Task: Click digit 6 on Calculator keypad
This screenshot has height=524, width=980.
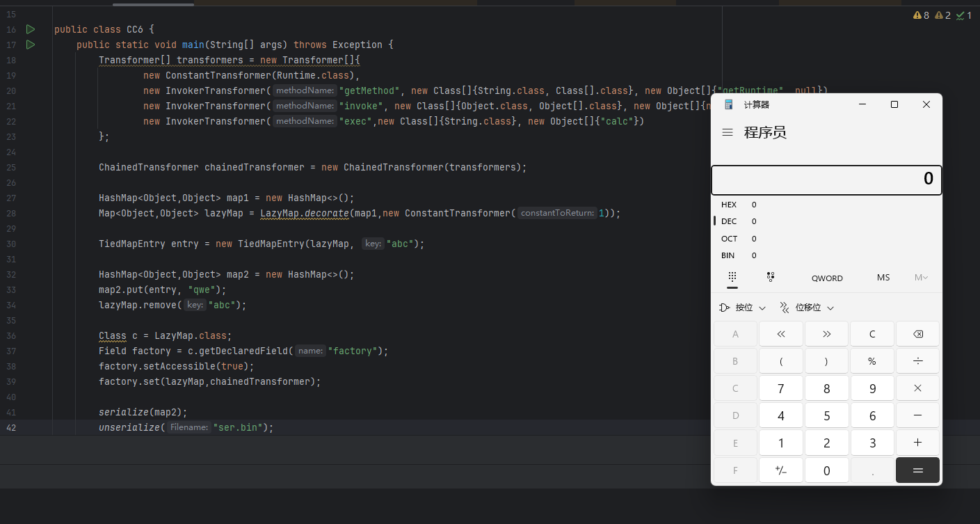Action: click(x=872, y=415)
